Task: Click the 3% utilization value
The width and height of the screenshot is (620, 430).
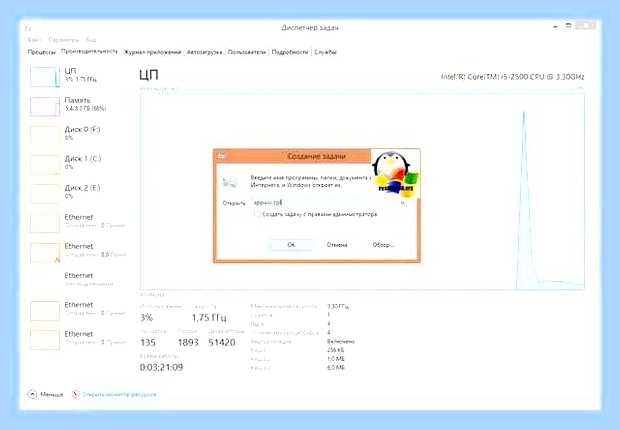Action: (x=146, y=317)
